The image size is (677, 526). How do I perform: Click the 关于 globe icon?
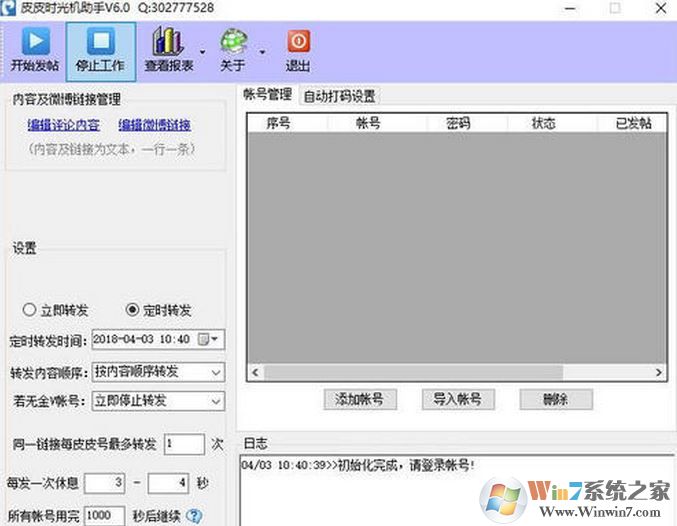pos(234,41)
